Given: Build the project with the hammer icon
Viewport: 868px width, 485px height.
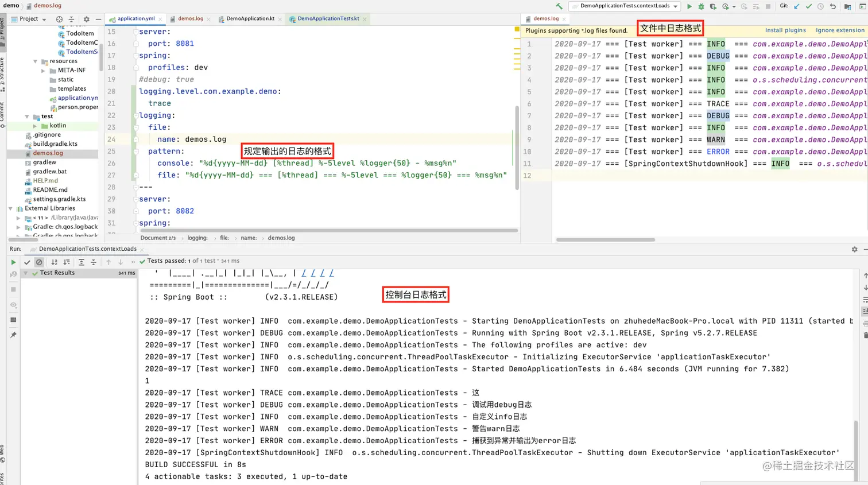Looking at the screenshot, I should (559, 6).
